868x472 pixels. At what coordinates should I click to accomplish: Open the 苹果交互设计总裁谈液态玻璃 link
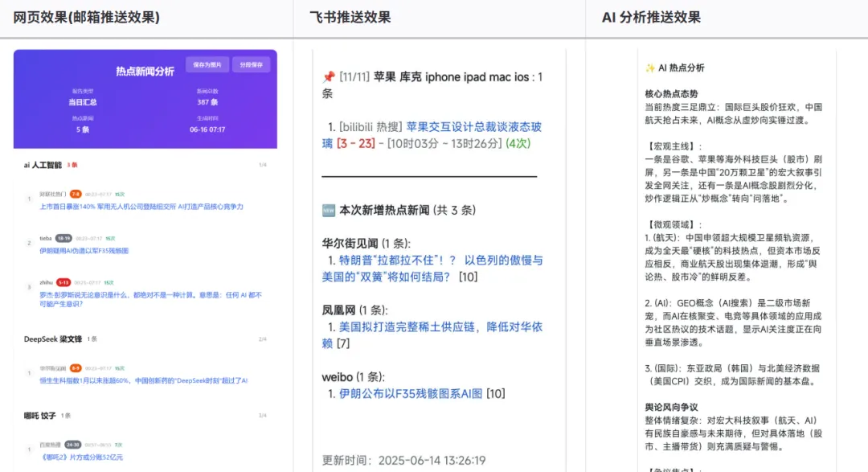(432, 135)
